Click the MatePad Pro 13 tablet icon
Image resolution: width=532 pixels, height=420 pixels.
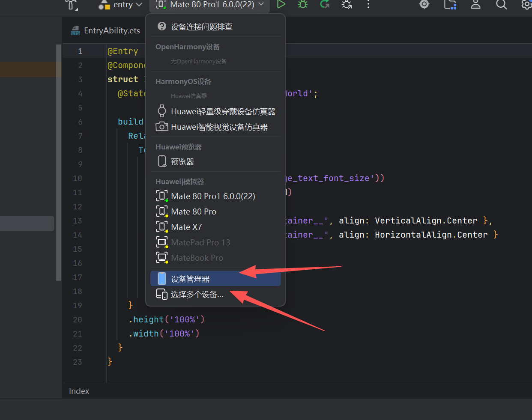pyautogui.click(x=162, y=242)
